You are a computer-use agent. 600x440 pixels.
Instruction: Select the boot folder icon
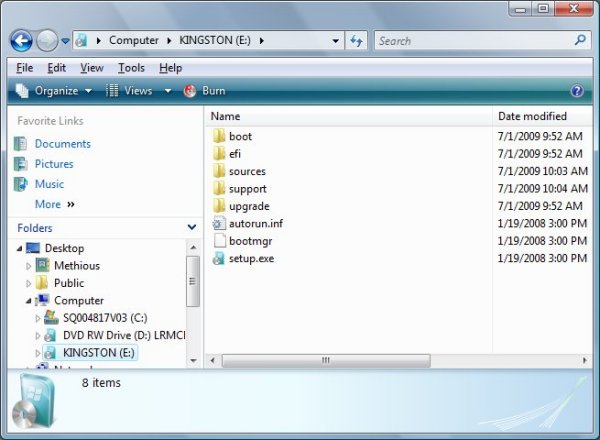219,136
